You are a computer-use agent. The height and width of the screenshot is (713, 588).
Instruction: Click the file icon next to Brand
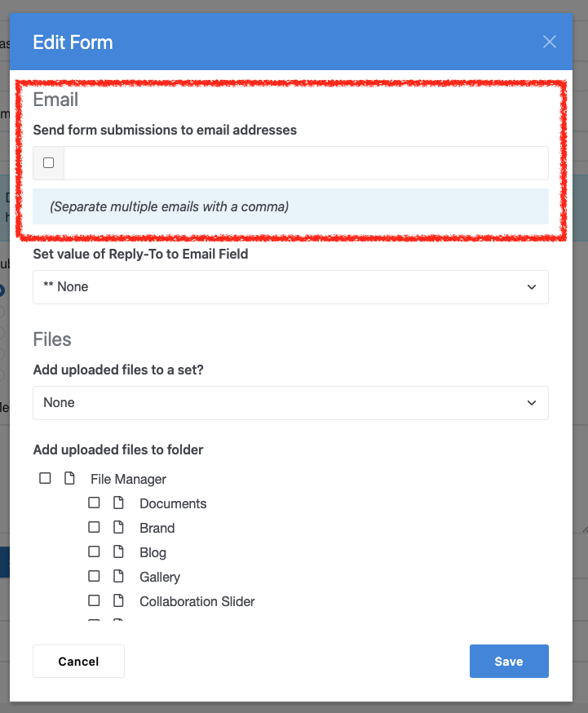[118, 528]
